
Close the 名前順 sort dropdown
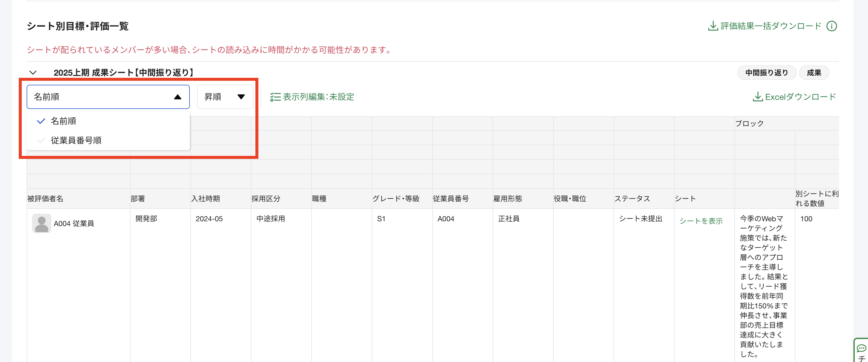point(108,97)
